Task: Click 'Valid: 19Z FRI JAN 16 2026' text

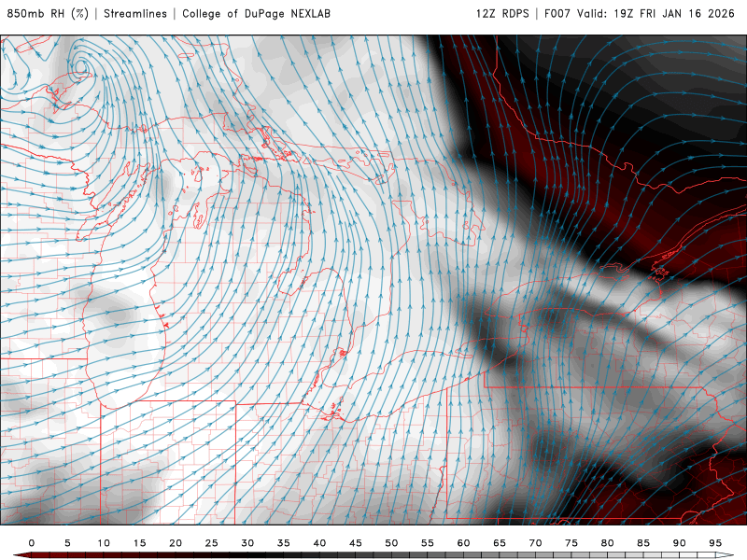Action: click(656, 13)
